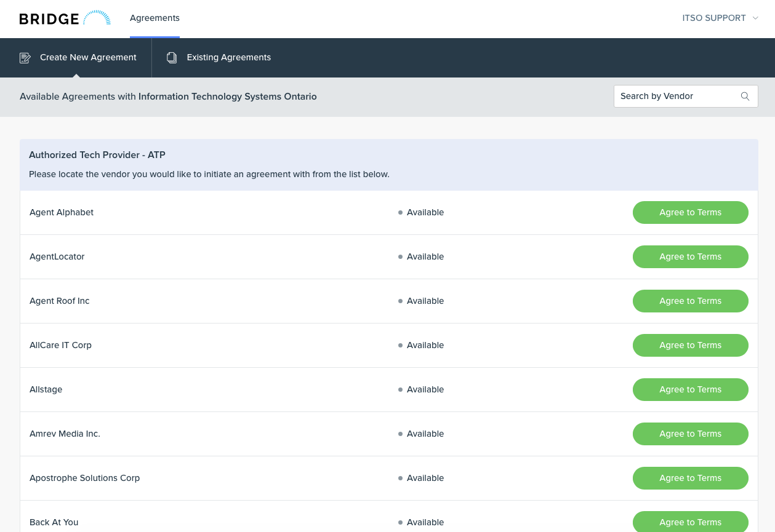775x532 pixels.
Task: Agree to Terms for Apostrophe Solutions Corp
Action: click(x=690, y=478)
